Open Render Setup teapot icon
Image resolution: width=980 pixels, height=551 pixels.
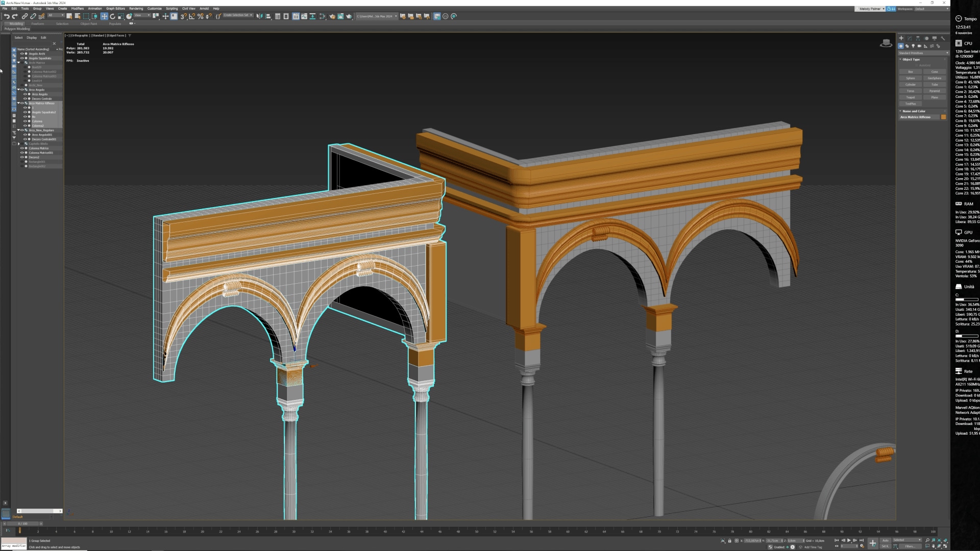pyautogui.click(x=332, y=16)
